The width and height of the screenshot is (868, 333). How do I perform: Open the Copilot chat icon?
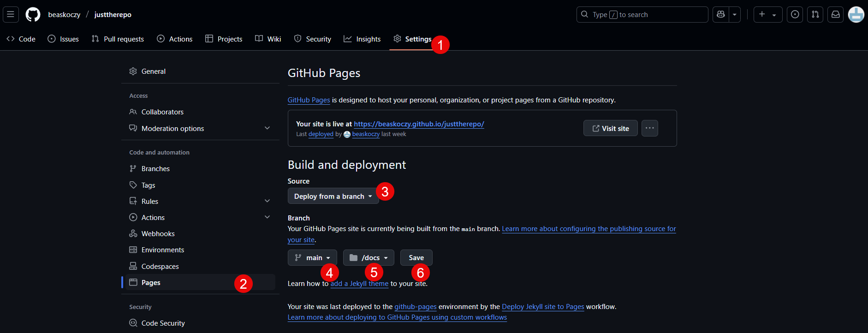721,15
